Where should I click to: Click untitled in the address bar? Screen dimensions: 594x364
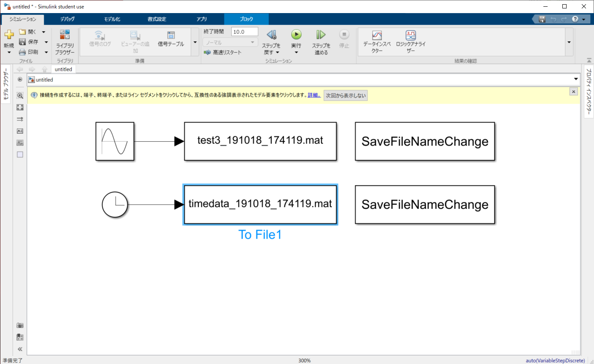[44, 80]
